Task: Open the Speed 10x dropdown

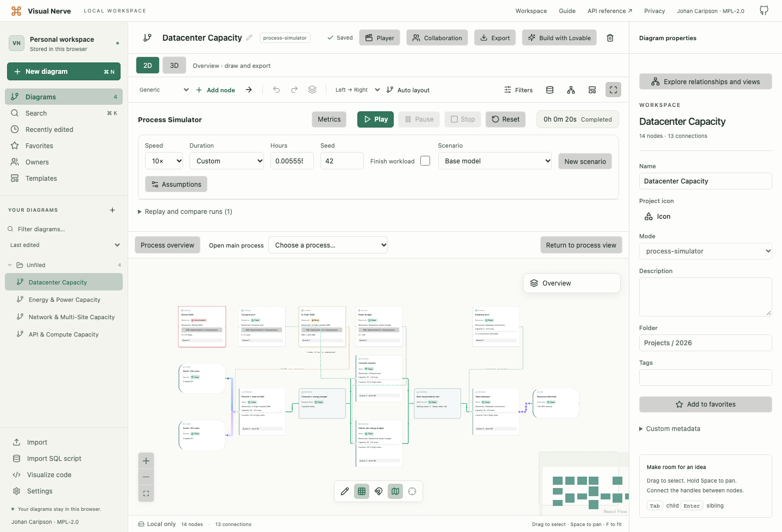Action: pyautogui.click(x=164, y=161)
